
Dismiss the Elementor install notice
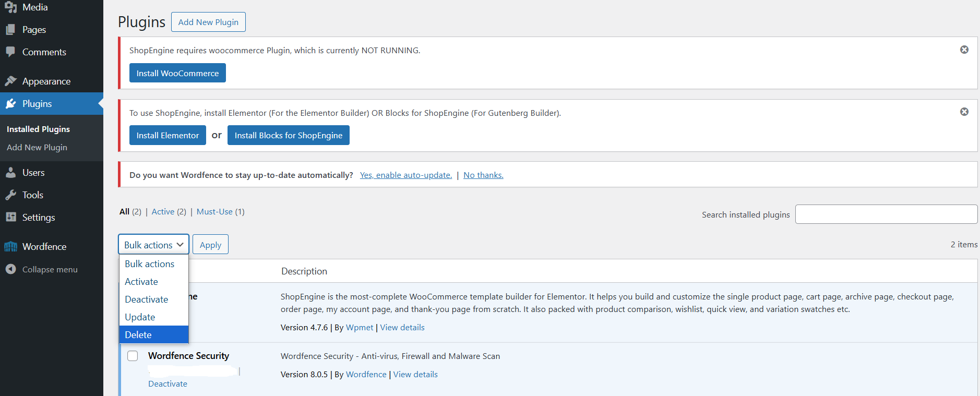click(964, 112)
